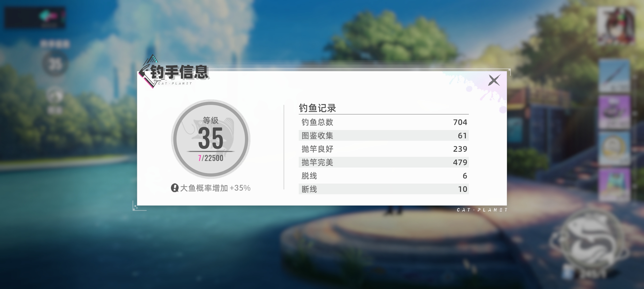Open the blurred level 35 badge on the left side
Image resolution: width=644 pixels, height=289 pixels.
point(55,64)
